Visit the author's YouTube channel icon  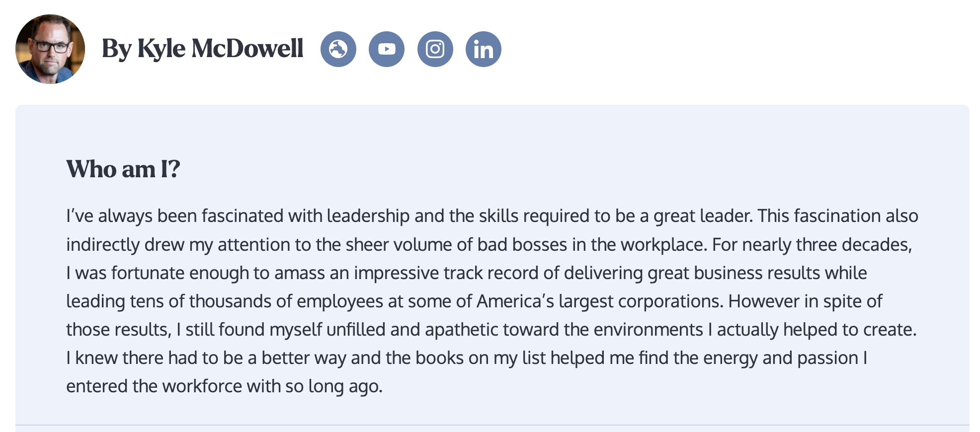tap(387, 49)
